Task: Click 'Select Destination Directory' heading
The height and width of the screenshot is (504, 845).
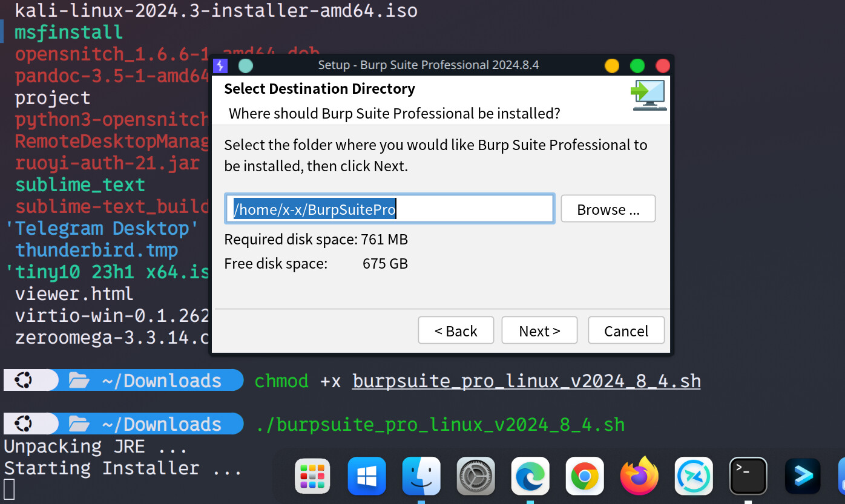Action: [320, 88]
